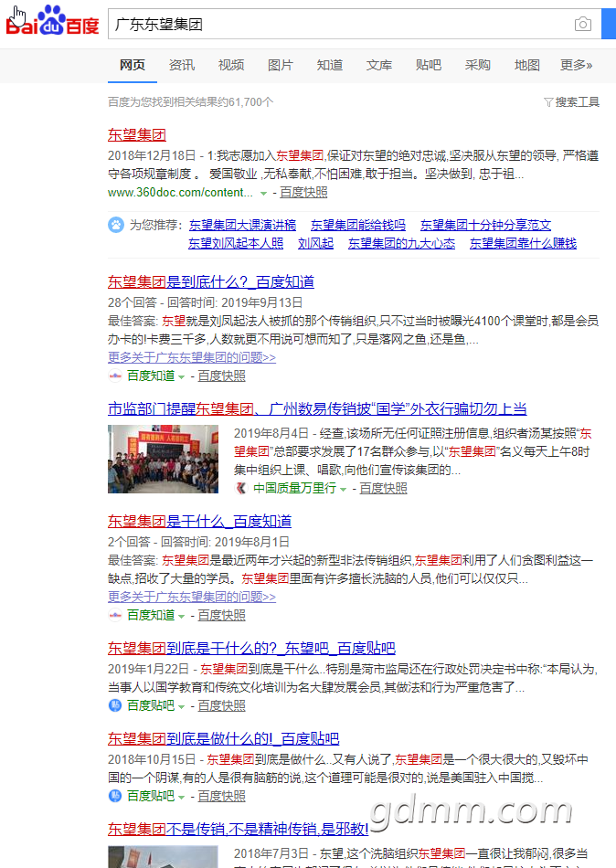Click the blue search button beside input
Viewport: 616px width, 868px height.
[x=609, y=24]
